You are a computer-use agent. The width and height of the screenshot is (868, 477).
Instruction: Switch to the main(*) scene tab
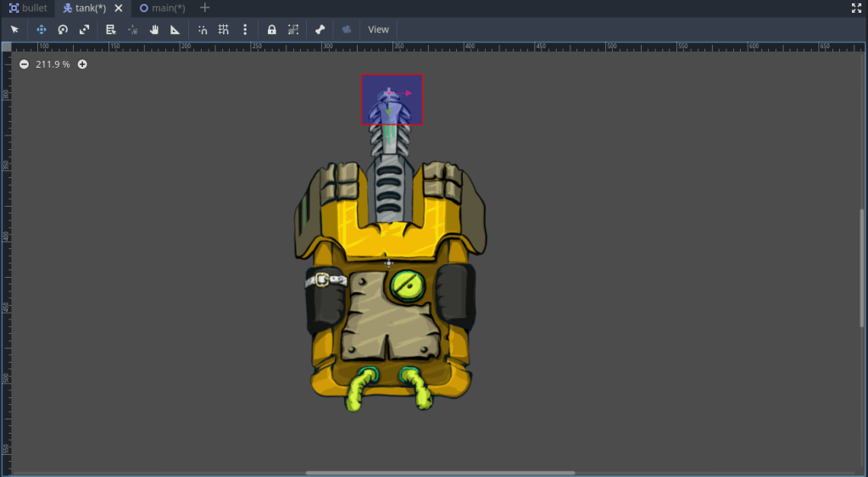coord(162,8)
